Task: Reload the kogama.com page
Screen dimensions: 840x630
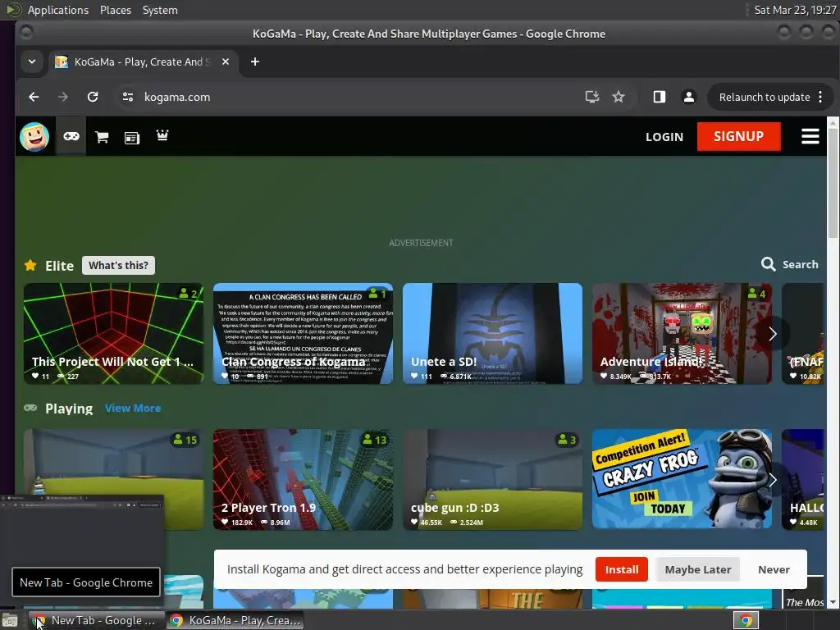Action: click(93, 97)
